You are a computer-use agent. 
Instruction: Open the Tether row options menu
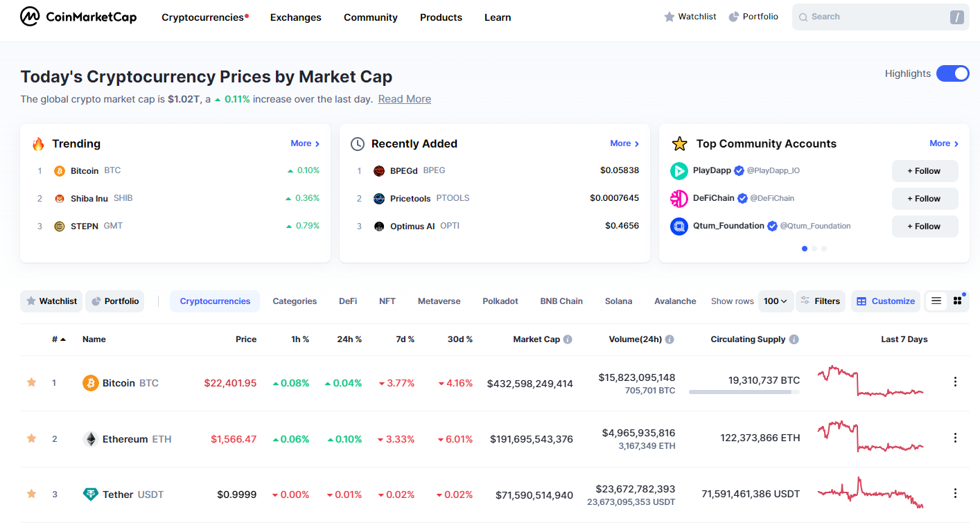pos(955,493)
